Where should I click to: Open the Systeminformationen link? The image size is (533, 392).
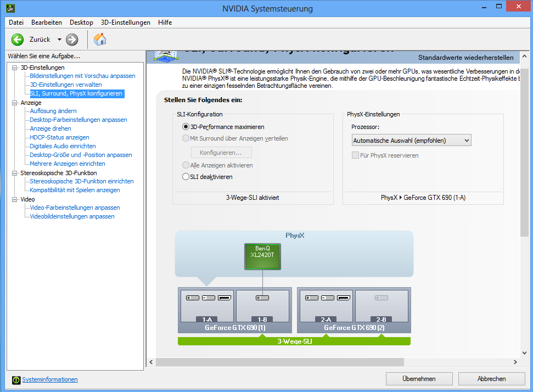(x=50, y=379)
